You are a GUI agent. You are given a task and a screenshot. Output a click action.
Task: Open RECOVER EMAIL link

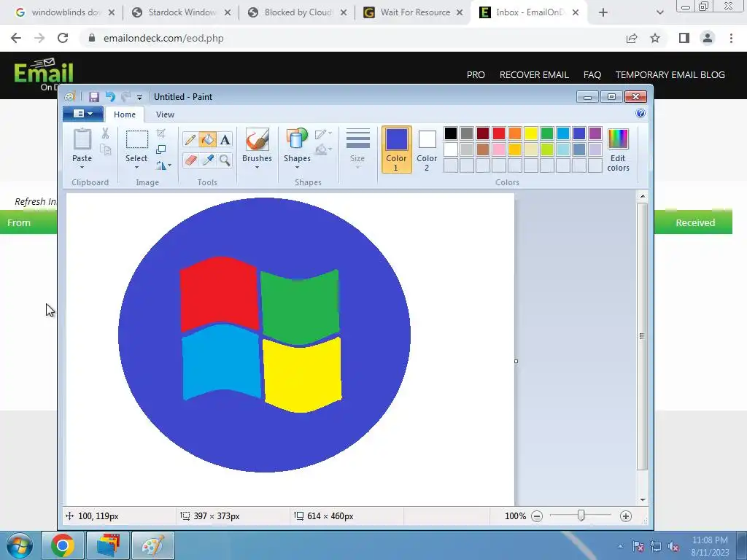(534, 75)
